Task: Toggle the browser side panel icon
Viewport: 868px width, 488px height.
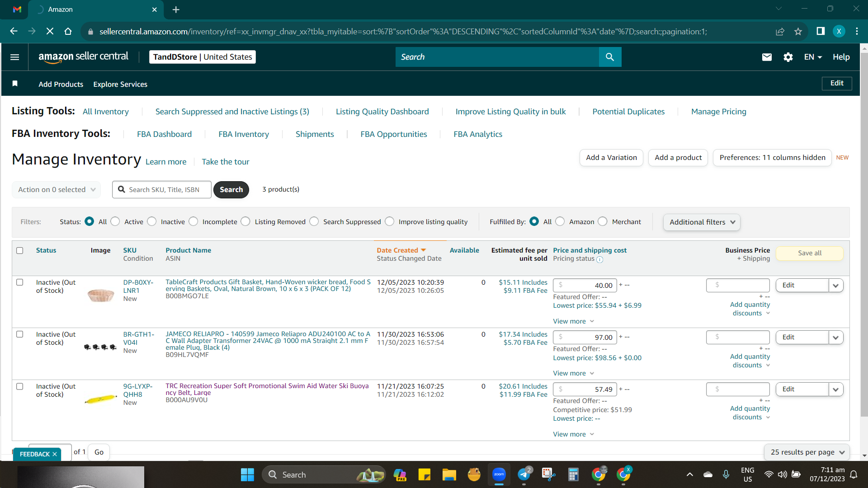Action: 821,31
